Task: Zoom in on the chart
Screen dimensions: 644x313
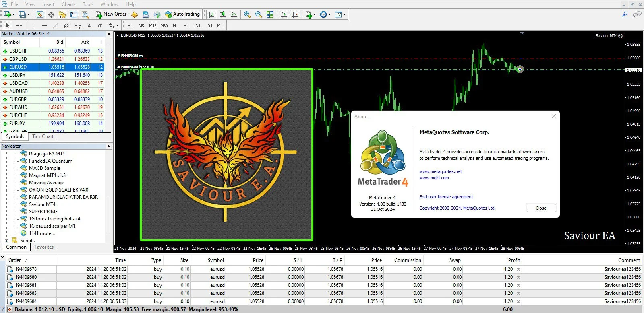Action: (x=247, y=14)
